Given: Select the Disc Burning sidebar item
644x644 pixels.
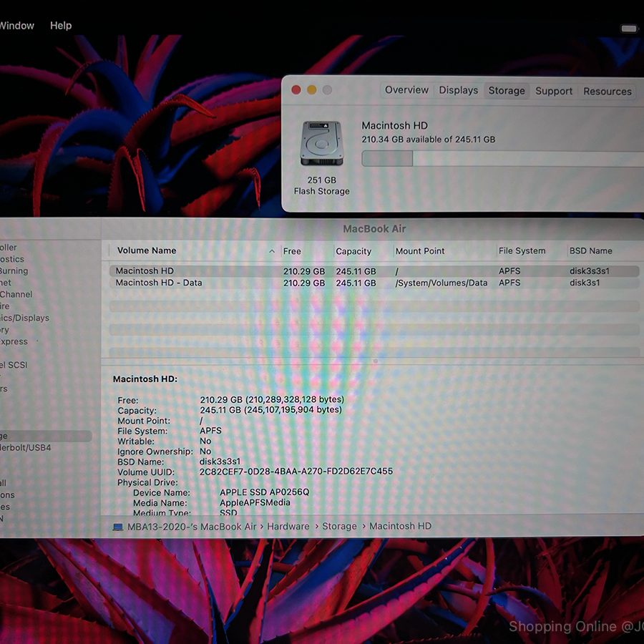Looking at the screenshot, I should pos(14,270).
